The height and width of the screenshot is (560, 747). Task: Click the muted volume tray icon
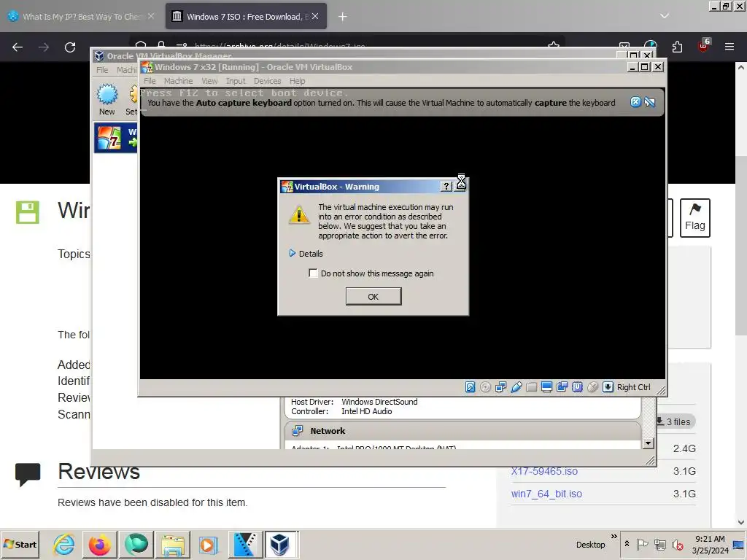coord(677,544)
